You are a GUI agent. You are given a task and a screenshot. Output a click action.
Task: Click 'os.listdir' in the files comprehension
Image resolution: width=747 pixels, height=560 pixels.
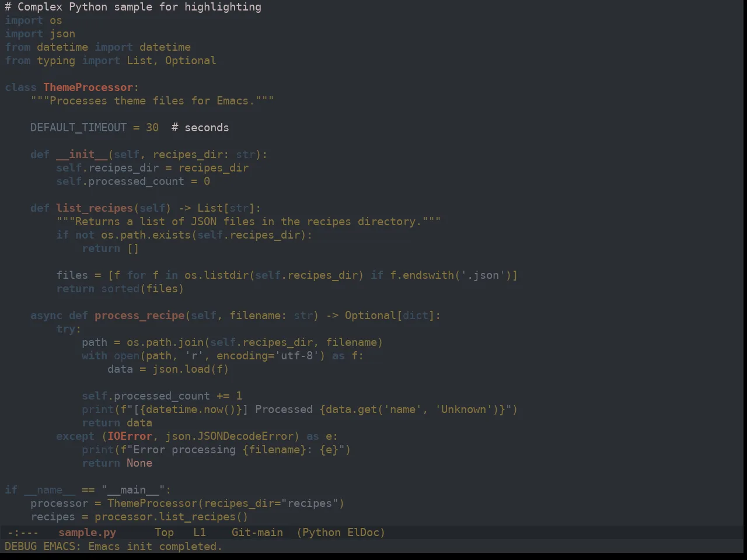pyautogui.click(x=217, y=275)
